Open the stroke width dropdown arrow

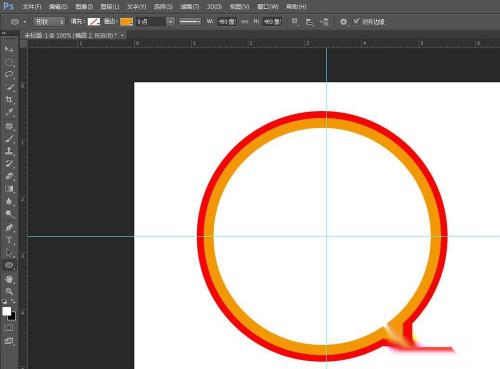point(170,22)
